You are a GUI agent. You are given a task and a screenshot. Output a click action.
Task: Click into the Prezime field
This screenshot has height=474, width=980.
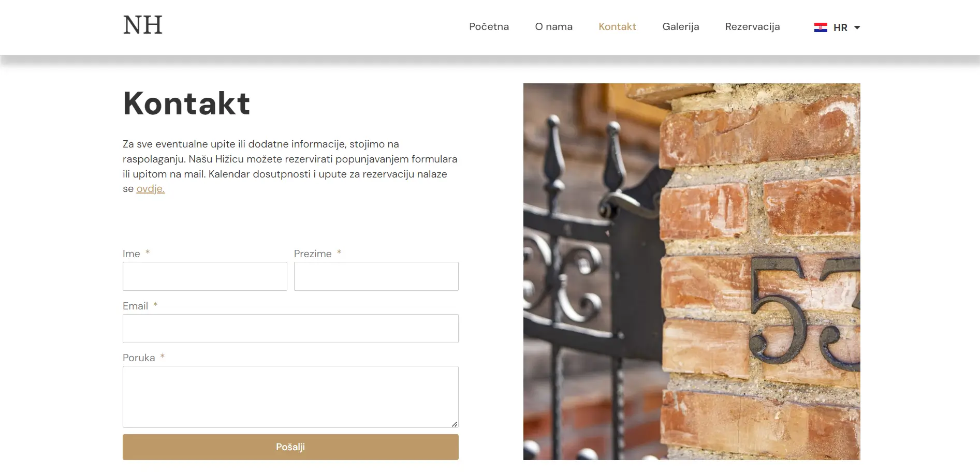coord(376,276)
